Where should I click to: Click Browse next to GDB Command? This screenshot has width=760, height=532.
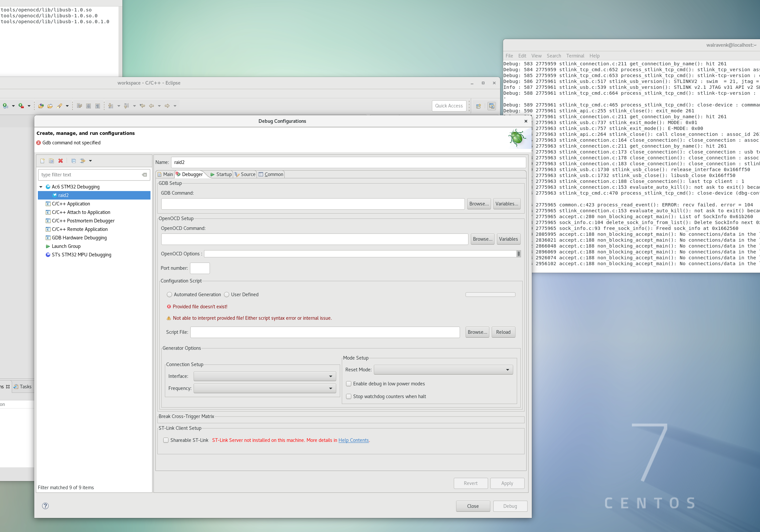click(x=479, y=203)
